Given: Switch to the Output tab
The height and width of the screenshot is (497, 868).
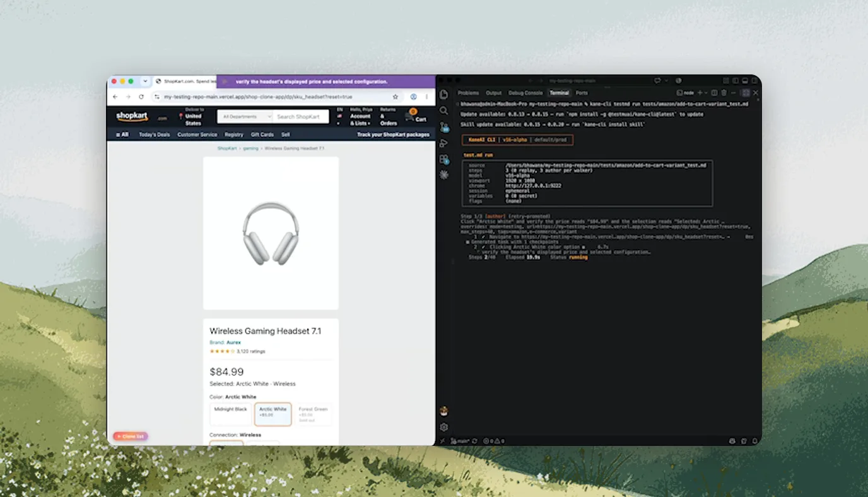Looking at the screenshot, I should 493,93.
